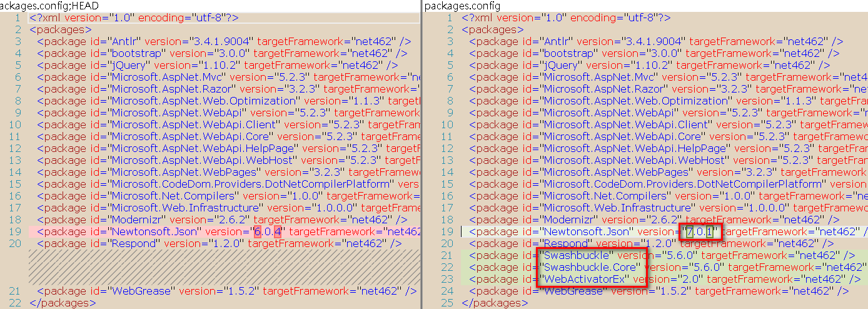The height and width of the screenshot is (309, 868).
Task: Click the closing </packages> tag in left pane
Action: (63, 303)
